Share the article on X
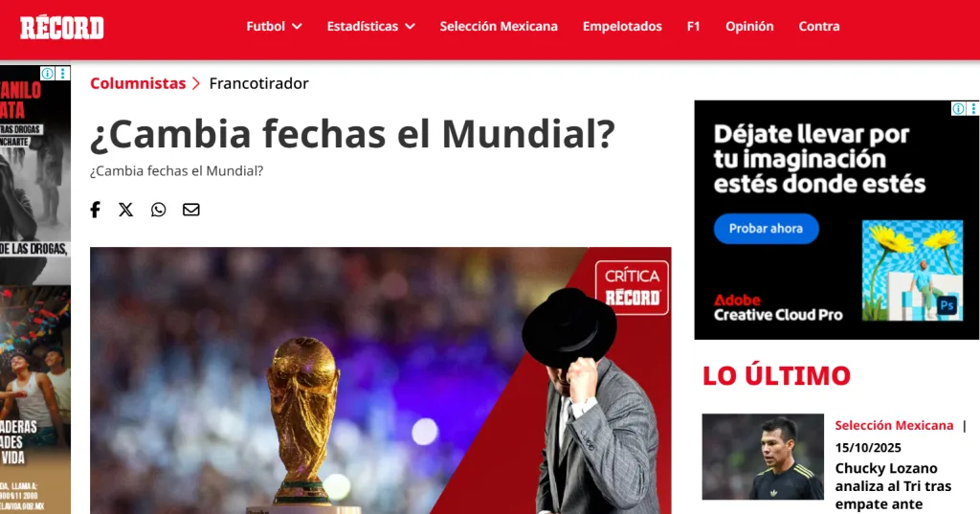The image size is (980, 514). coord(125,210)
